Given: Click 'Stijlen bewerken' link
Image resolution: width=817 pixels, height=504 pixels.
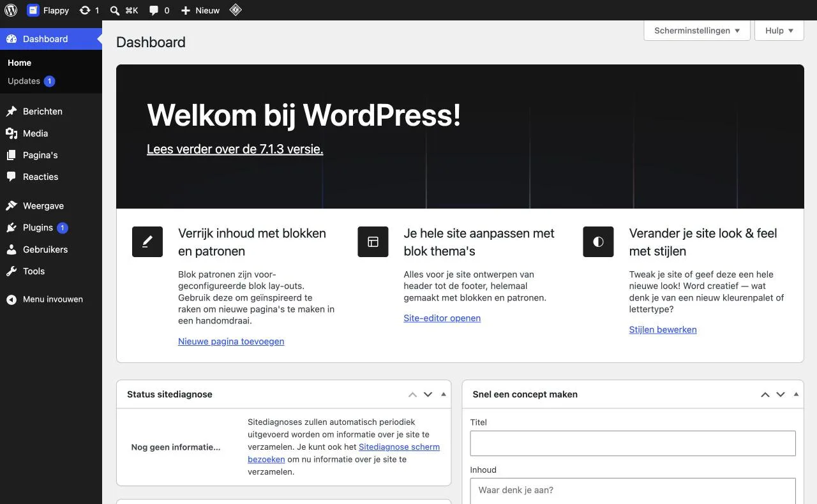Looking at the screenshot, I should (663, 330).
